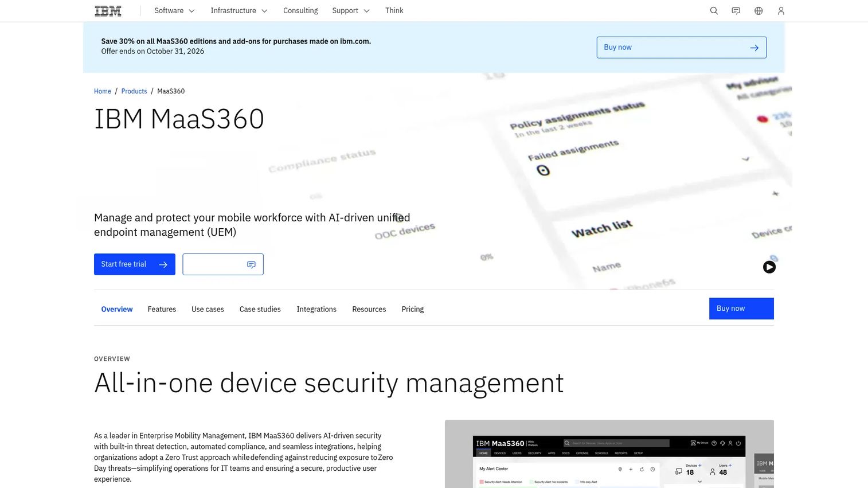The height and width of the screenshot is (488, 868).
Task: Open the search icon in header
Action: [x=714, y=11]
